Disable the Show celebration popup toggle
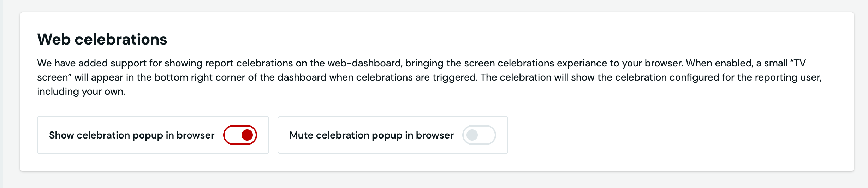 click(x=240, y=135)
